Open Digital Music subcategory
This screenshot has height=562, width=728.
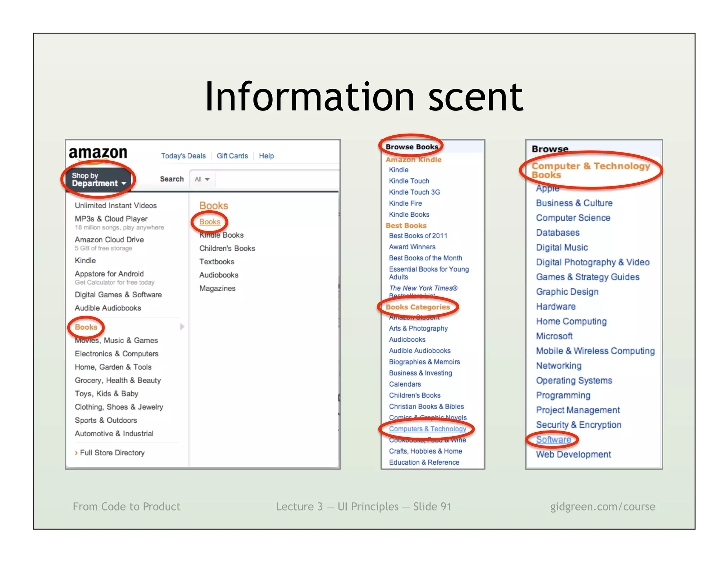tap(562, 248)
